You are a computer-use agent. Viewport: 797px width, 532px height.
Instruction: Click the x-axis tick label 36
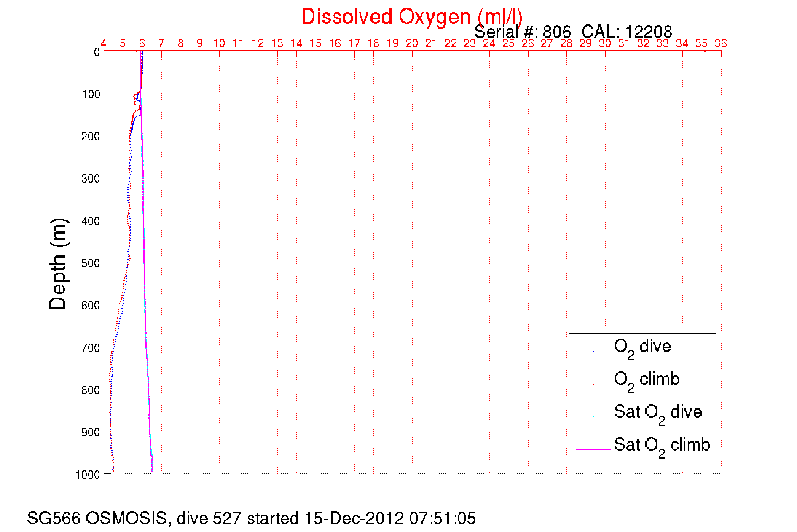click(721, 43)
